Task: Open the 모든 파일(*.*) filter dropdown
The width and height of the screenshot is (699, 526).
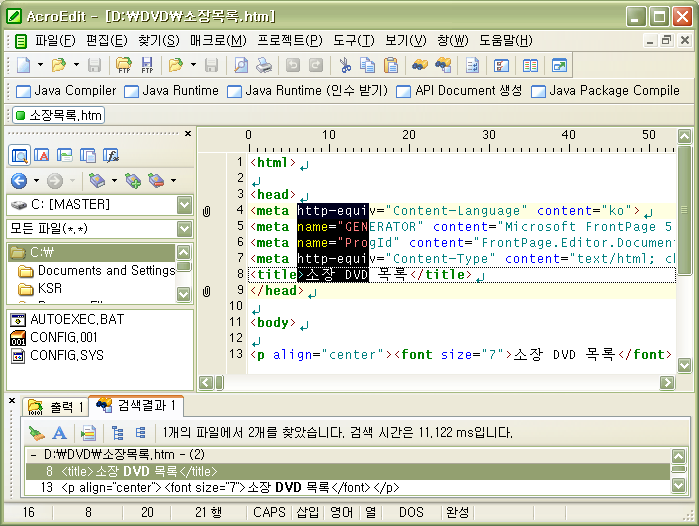Action: (184, 229)
